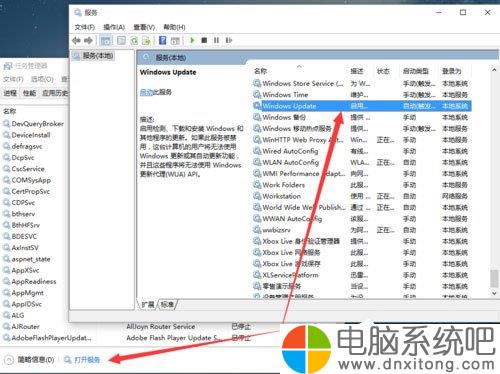The height and width of the screenshot is (374, 500).
Task: Open the 帮助(H) menu in Services
Action: click(174, 27)
